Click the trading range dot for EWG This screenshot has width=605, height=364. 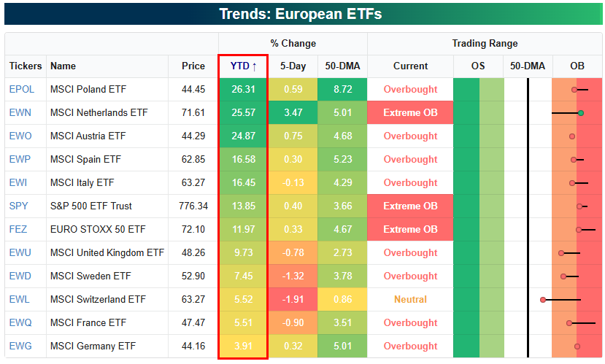tap(577, 346)
